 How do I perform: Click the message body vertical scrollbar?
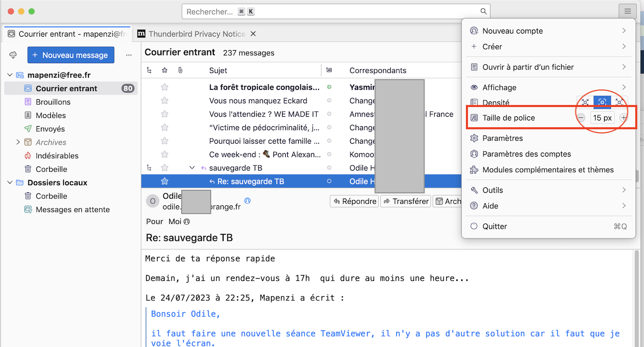637,299
